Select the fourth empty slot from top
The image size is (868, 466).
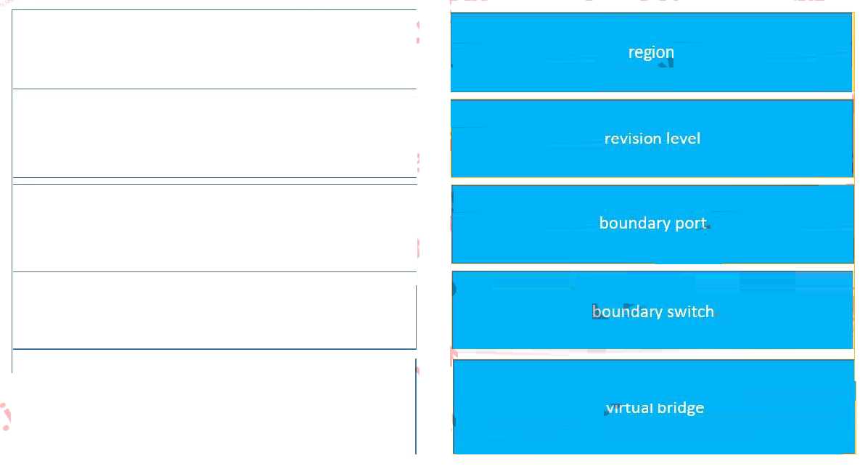click(214, 310)
